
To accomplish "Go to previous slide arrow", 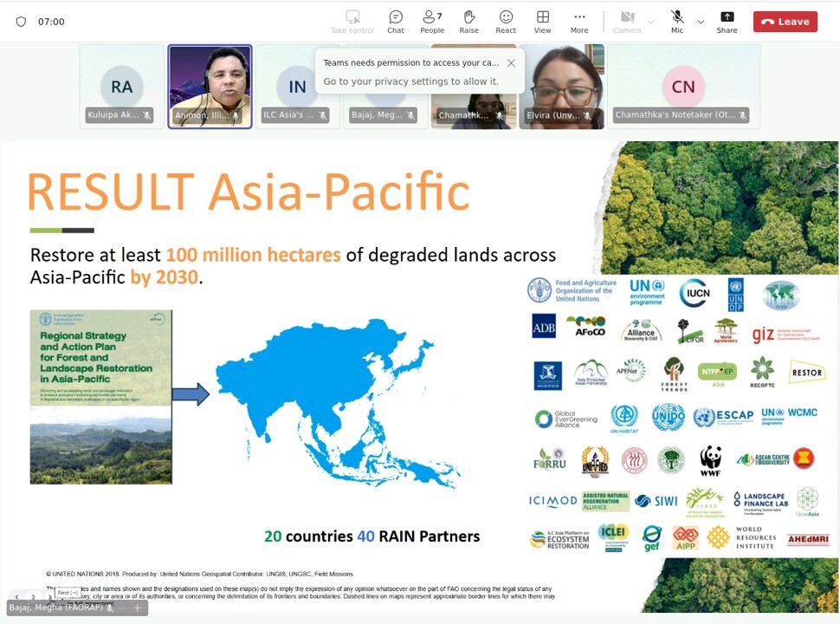I will coord(17,596).
